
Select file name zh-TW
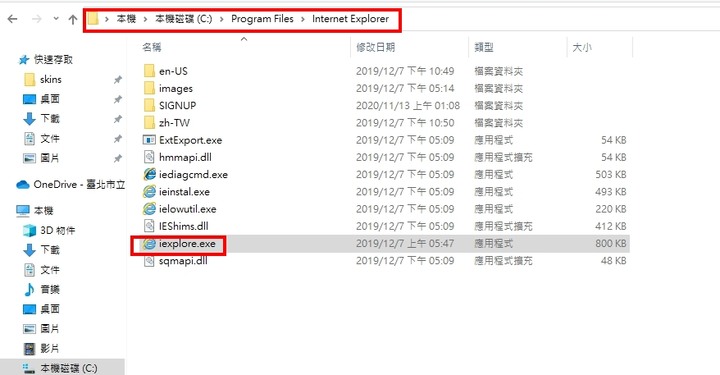pyautogui.click(x=174, y=123)
